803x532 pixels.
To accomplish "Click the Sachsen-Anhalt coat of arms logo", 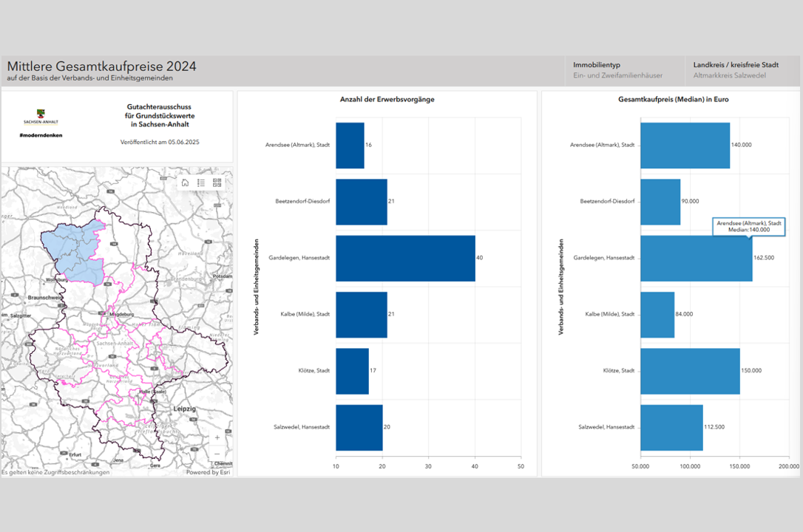I will click(x=41, y=115).
